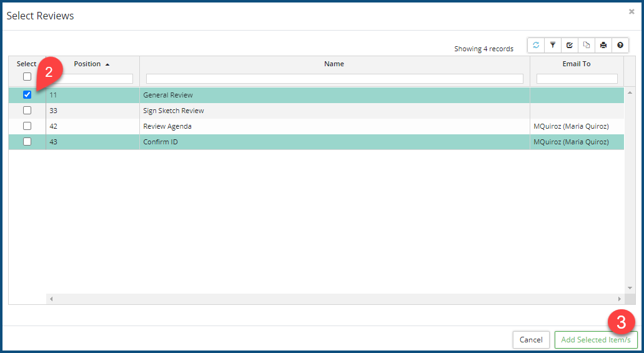Click the refresh records icon
The image size is (644, 353).
click(536, 46)
